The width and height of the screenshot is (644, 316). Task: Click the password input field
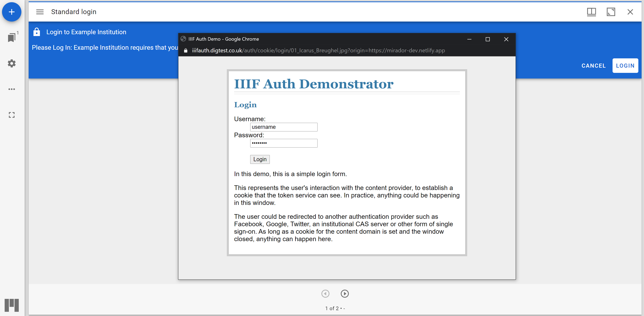[283, 143]
